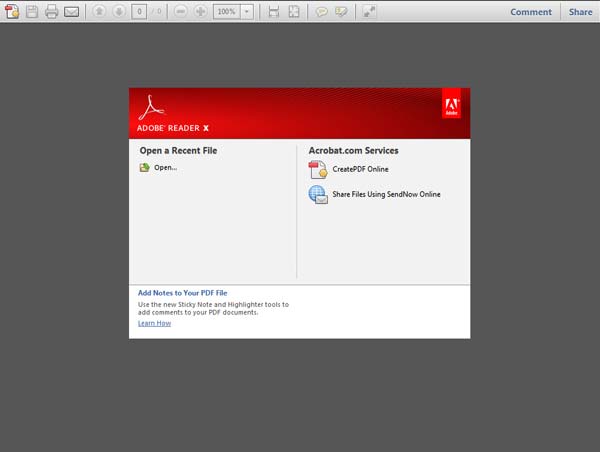The height and width of the screenshot is (452, 600).
Task: Go to previous page arrow
Action: pyautogui.click(x=99, y=11)
